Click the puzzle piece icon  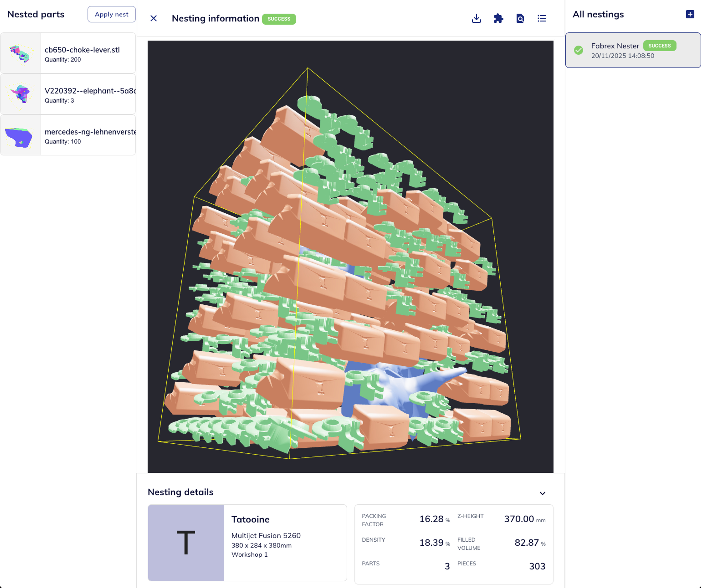(x=498, y=18)
